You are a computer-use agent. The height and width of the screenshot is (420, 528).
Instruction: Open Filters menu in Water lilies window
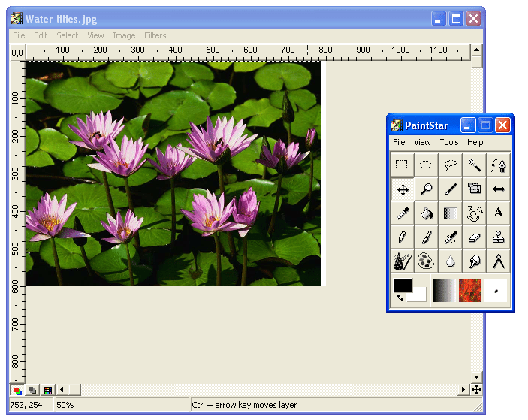coord(155,35)
